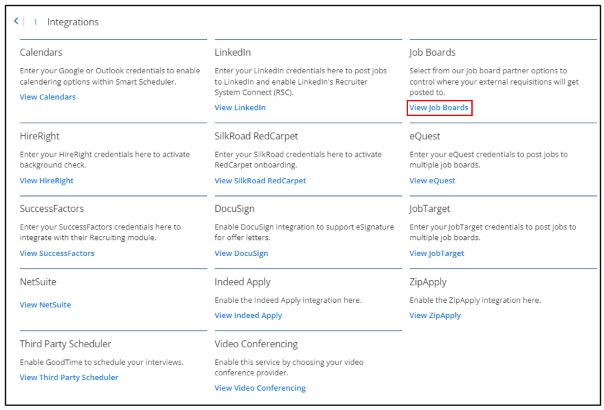Click the Third Party Scheduler heading
This screenshot has width=604, height=410.
[x=65, y=344]
